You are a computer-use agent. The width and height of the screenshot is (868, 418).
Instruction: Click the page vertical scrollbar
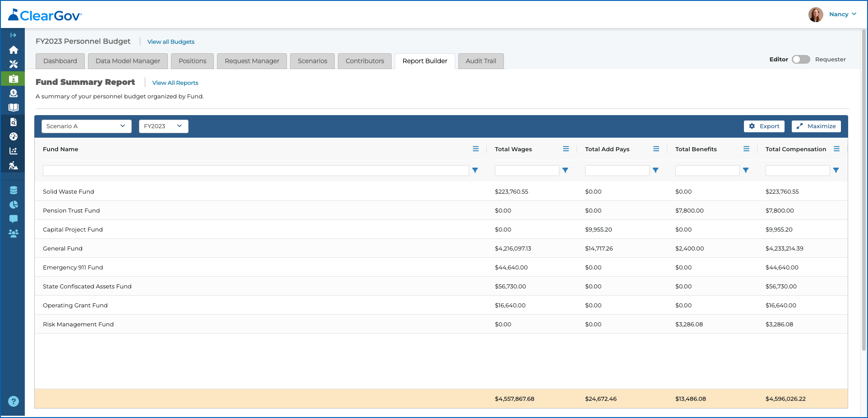[864, 190]
